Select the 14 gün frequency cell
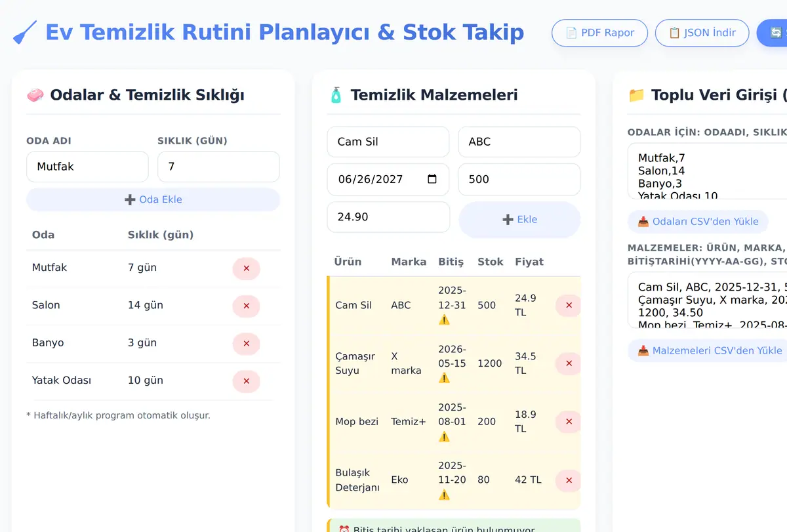The image size is (787, 532). [x=146, y=305]
